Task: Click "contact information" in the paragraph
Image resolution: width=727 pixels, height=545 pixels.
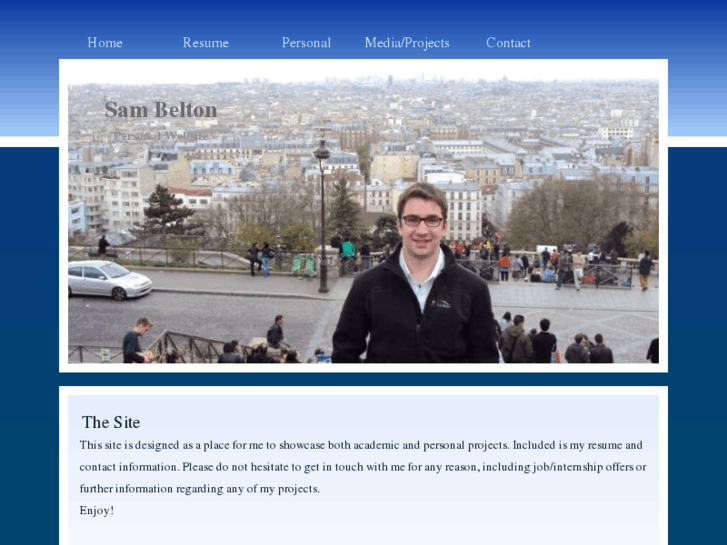Action: pos(129,467)
